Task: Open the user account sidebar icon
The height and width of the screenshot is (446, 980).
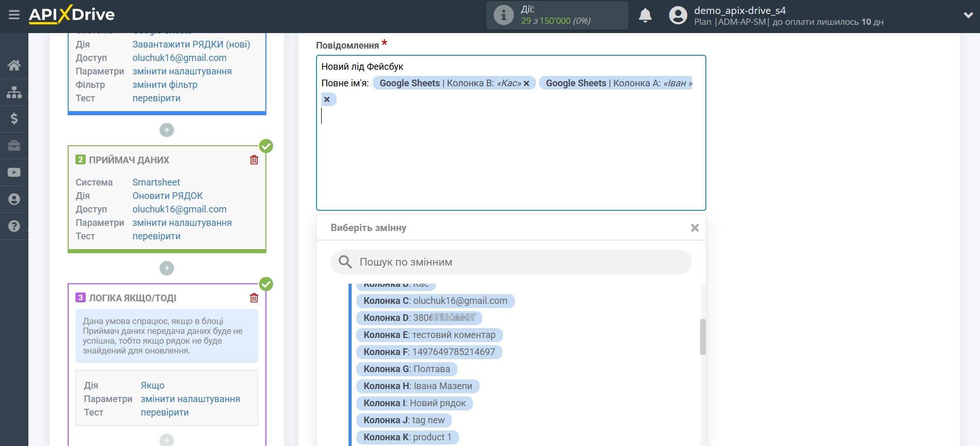Action: click(x=14, y=199)
